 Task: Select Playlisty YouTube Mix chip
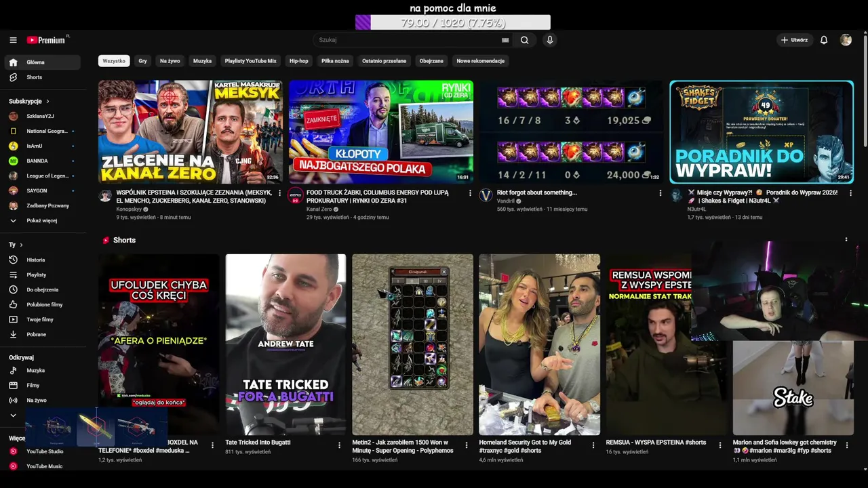(251, 61)
